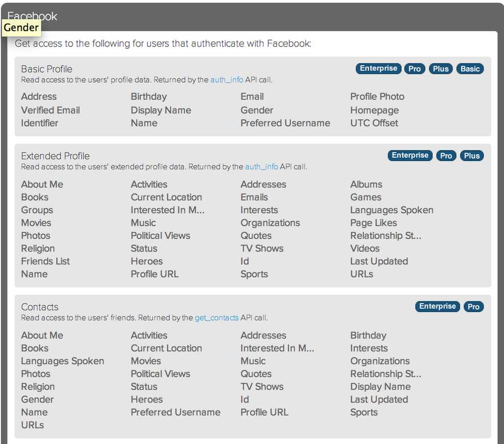Click truncated Relationship St... in Extended Profile
The height and width of the screenshot is (444, 504).
pos(386,235)
